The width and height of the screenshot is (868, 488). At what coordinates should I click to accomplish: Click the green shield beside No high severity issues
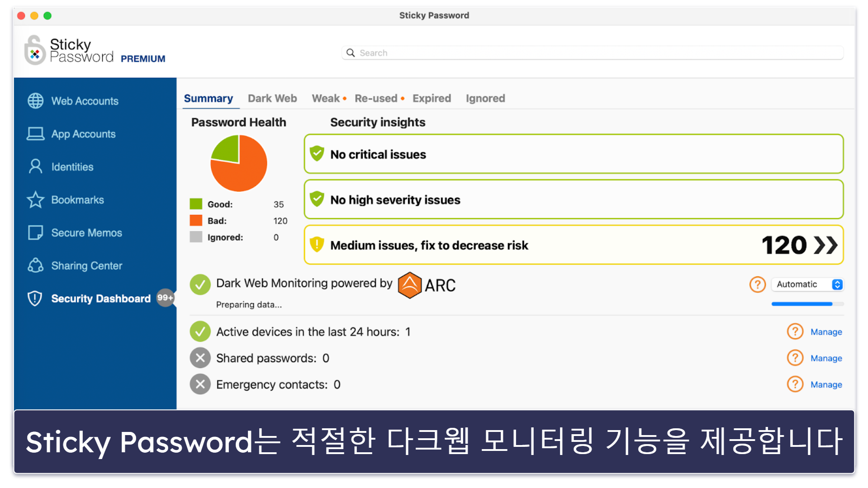(317, 199)
